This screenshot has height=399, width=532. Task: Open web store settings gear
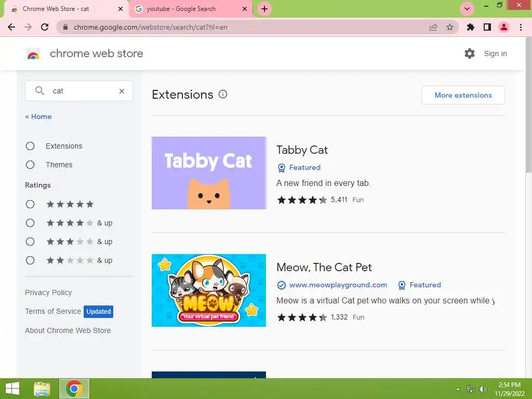pos(470,54)
